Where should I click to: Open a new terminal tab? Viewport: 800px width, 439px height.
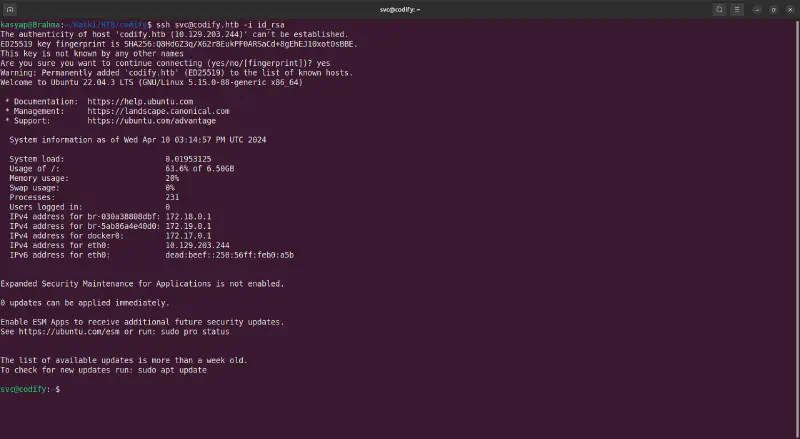(10, 9)
